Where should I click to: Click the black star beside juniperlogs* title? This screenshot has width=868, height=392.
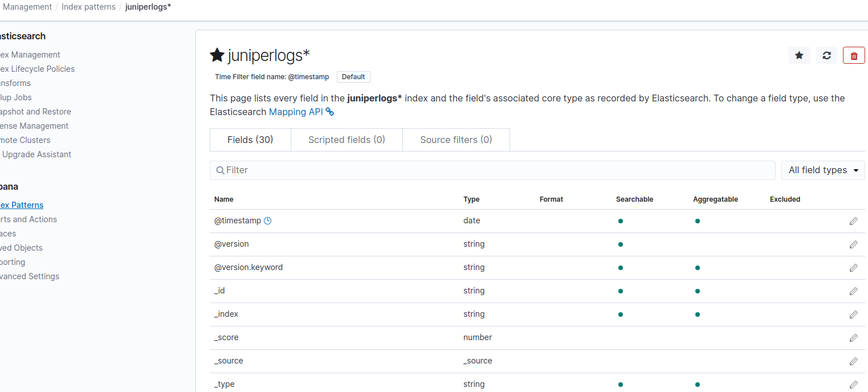[217, 55]
